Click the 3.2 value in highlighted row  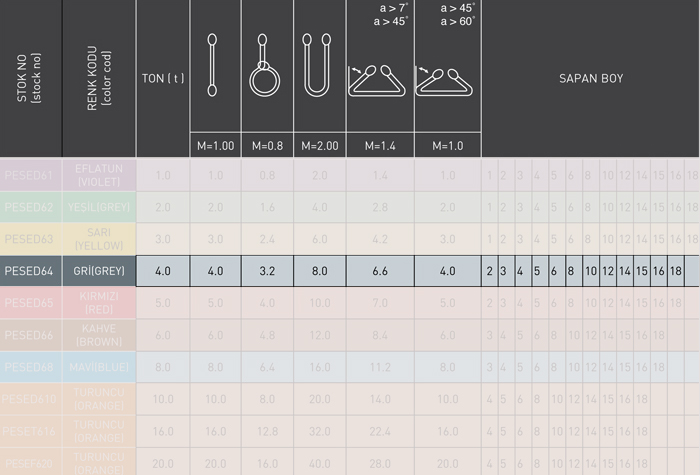click(x=267, y=271)
